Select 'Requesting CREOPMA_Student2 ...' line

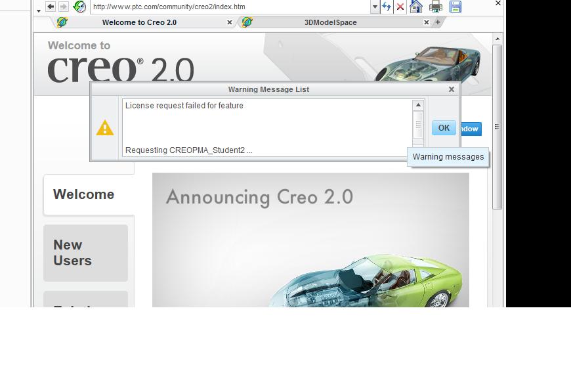[x=188, y=150]
